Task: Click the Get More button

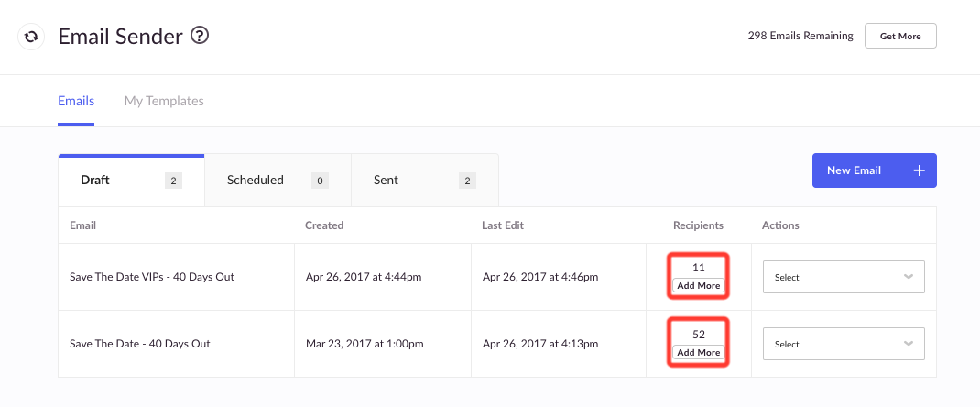Action: pos(900,37)
